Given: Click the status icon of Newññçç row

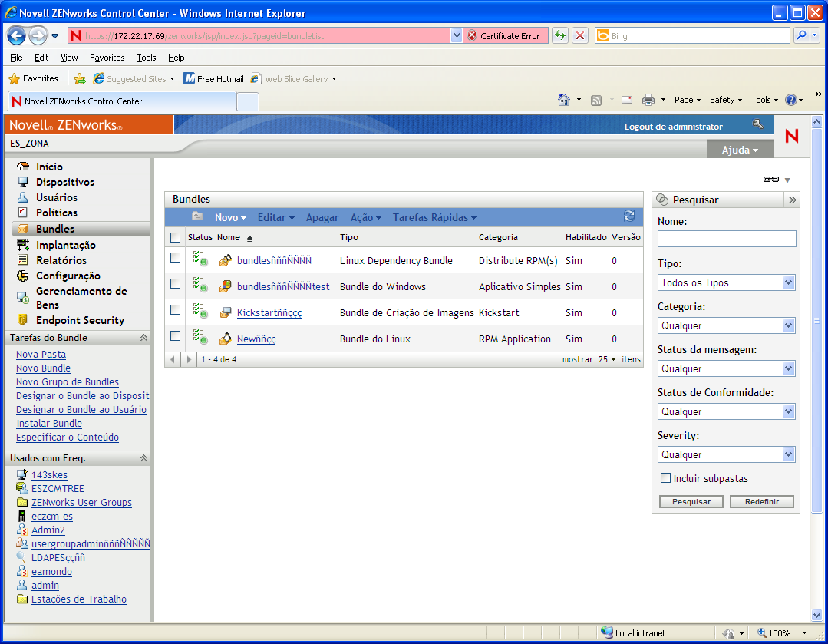Looking at the screenshot, I should tap(200, 337).
